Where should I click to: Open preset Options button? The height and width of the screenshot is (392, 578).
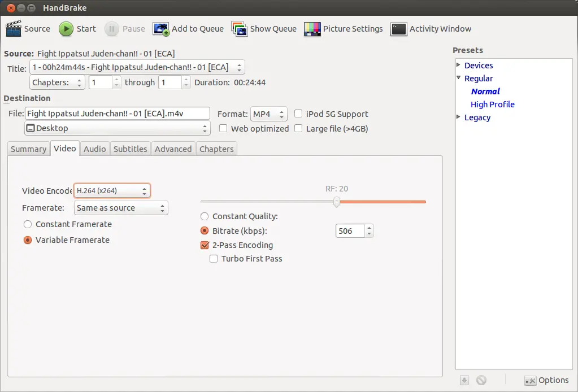click(x=547, y=380)
